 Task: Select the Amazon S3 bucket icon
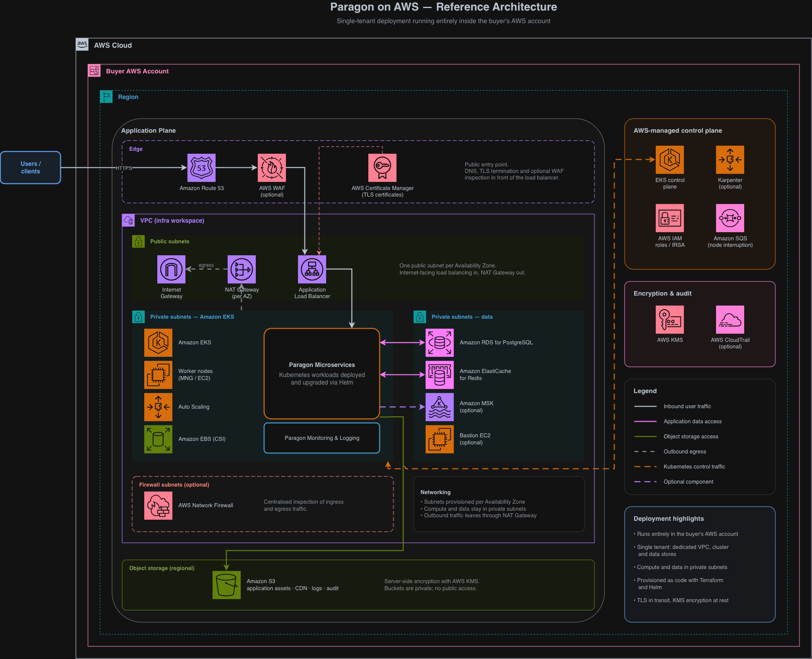(x=227, y=585)
